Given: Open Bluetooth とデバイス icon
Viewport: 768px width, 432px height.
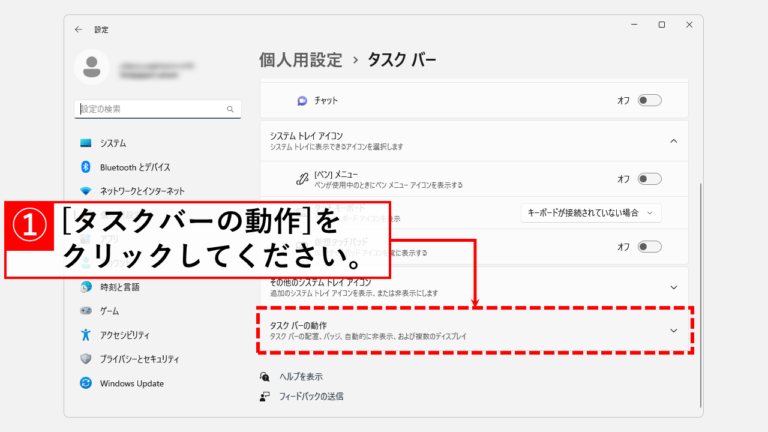Looking at the screenshot, I should click(86, 167).
